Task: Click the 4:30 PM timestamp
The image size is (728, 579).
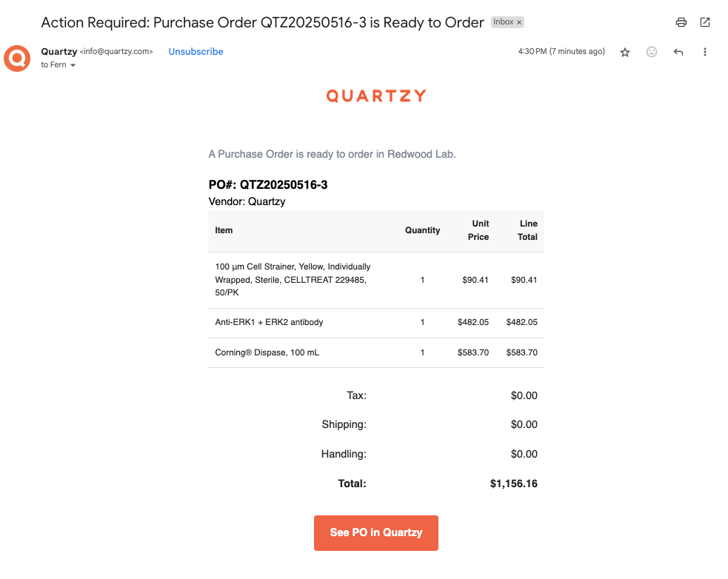Action: pyautogui.click(x=561, y=52)
